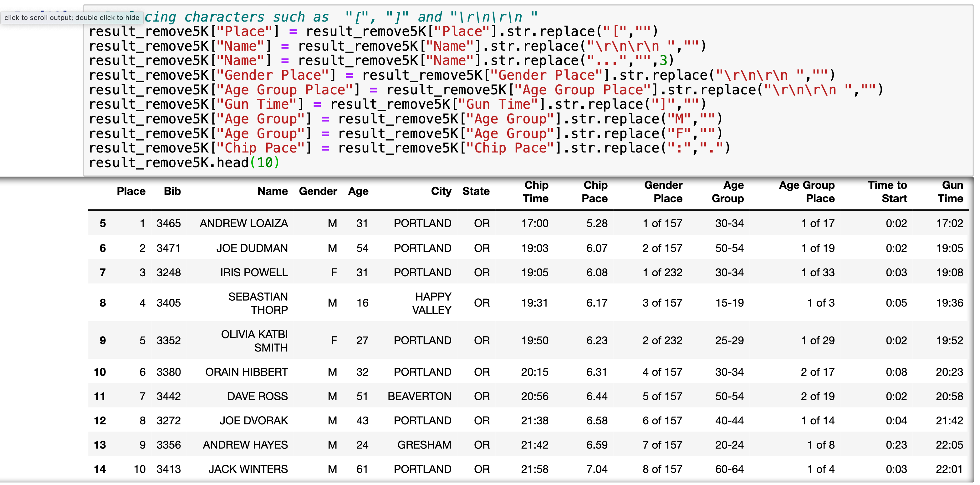Click the Gender column header
The width and height of the screenshot is (980, 485).
point(318,191)
